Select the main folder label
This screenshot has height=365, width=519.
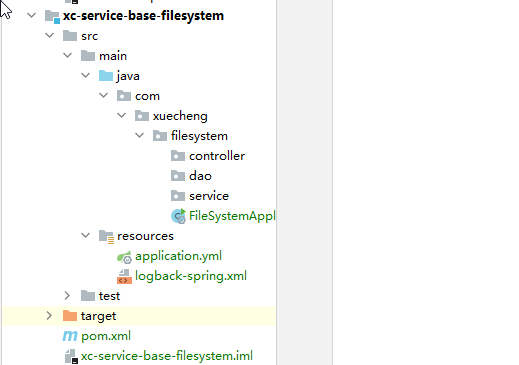tap(113, 56)
